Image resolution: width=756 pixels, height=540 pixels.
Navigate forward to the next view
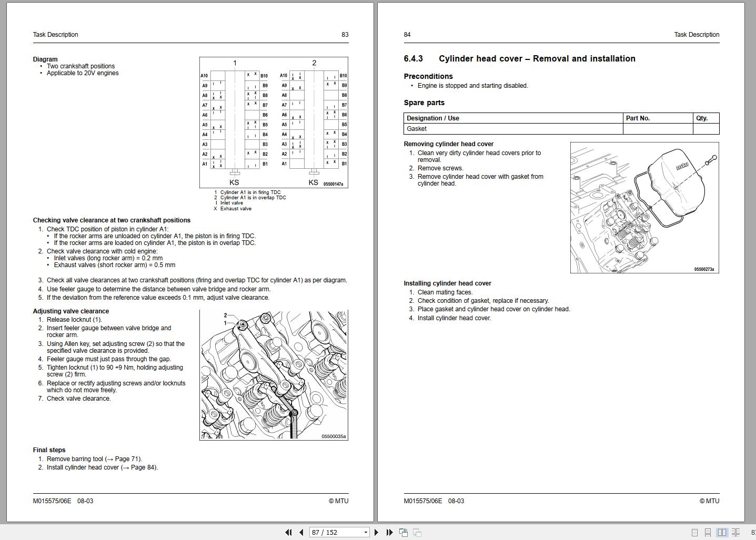417,532
